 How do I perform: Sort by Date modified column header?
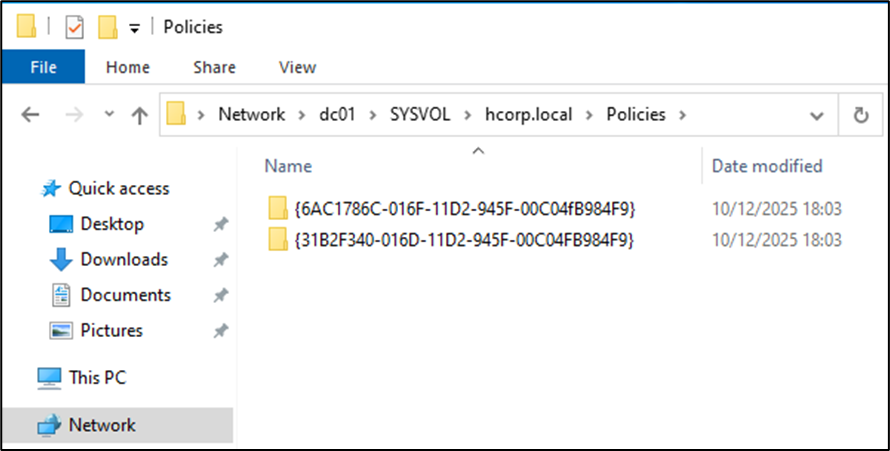pos(766,166)
